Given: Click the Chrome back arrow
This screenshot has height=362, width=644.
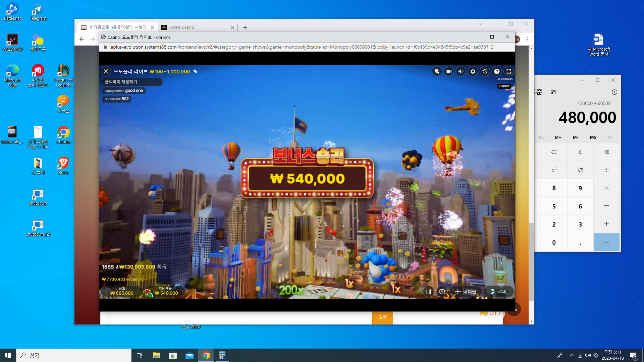Looking at the screenshot, I should point(82,39).
